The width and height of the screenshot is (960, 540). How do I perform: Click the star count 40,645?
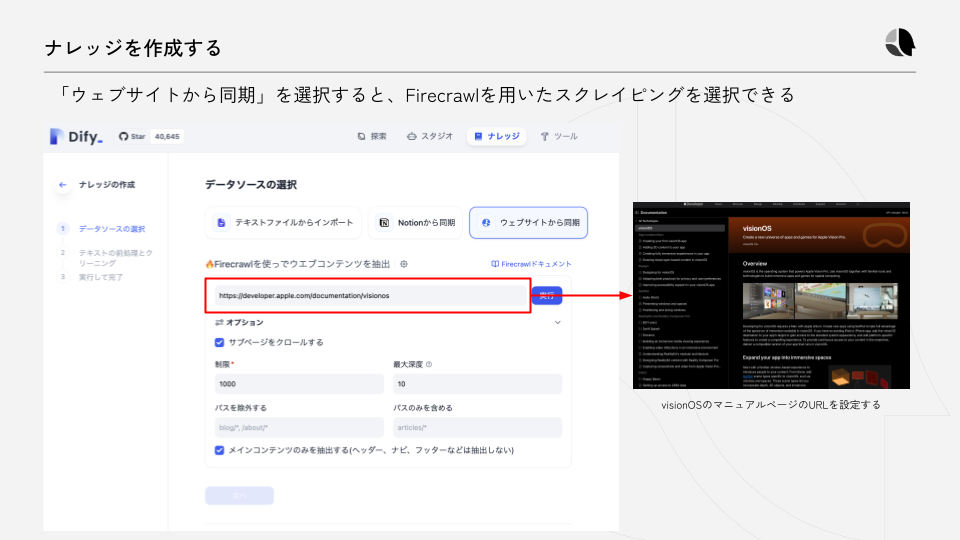167,137
